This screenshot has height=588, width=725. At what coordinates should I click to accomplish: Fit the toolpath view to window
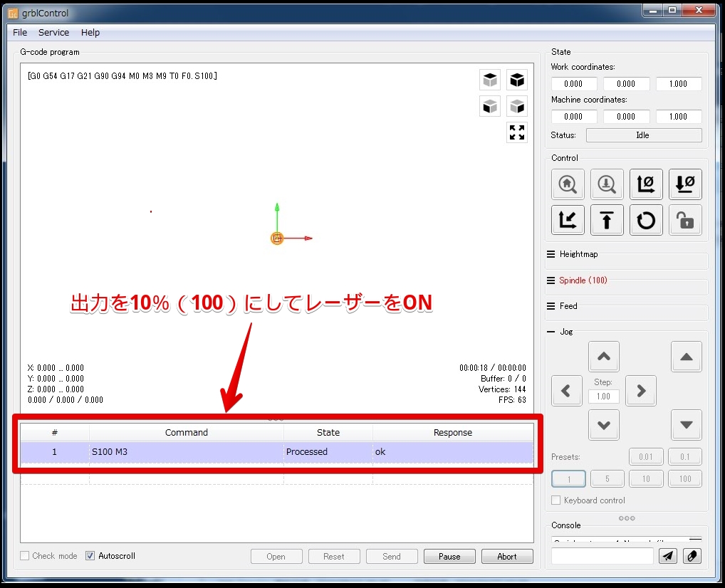pyautogui.click(x=517, y=132)
